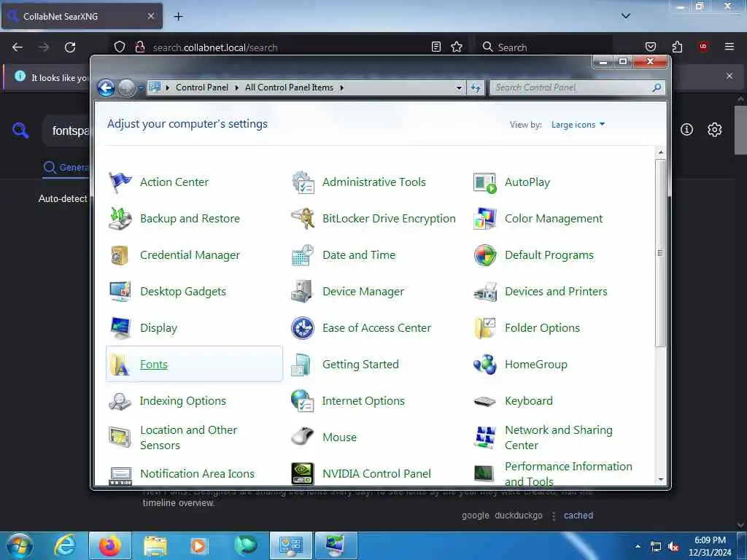Open the Credential Manager safe icon

120,255
